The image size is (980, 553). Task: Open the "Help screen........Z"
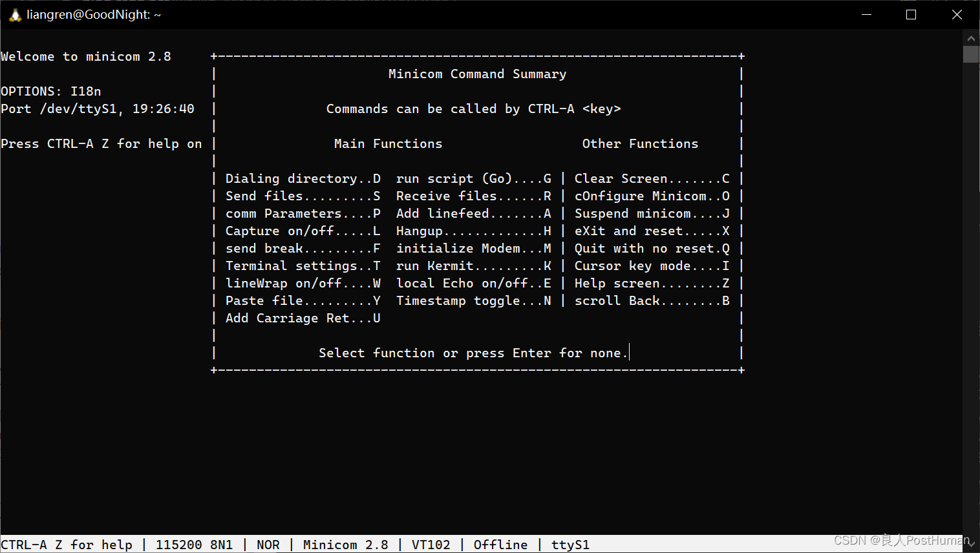click(x=651, y=283)
